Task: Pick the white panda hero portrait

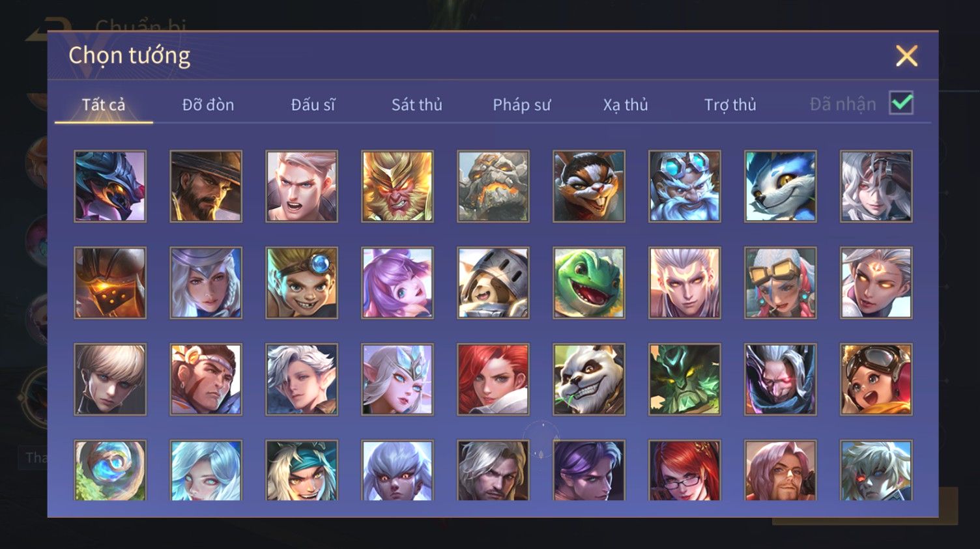Action: tap(589, 379)
